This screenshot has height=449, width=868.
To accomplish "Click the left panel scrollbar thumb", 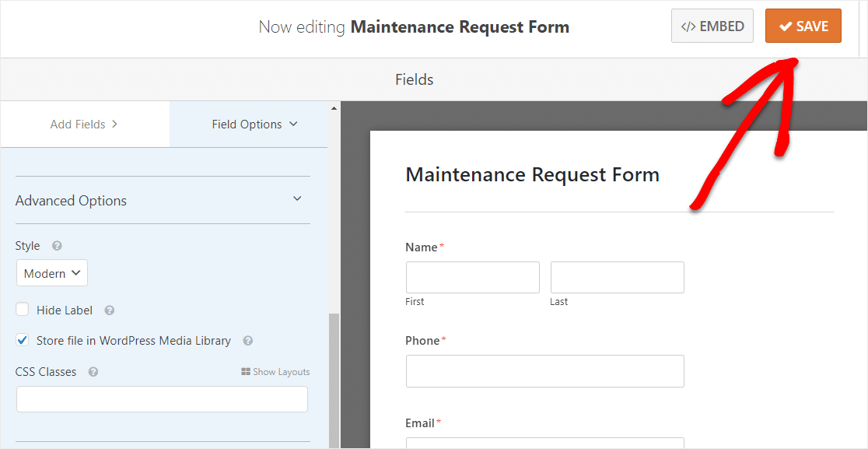I will click(334, 381).
